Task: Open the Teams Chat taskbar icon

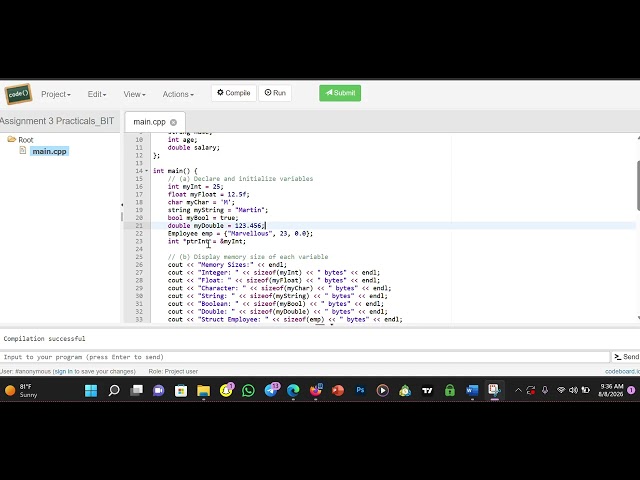Action: point(158,391)
